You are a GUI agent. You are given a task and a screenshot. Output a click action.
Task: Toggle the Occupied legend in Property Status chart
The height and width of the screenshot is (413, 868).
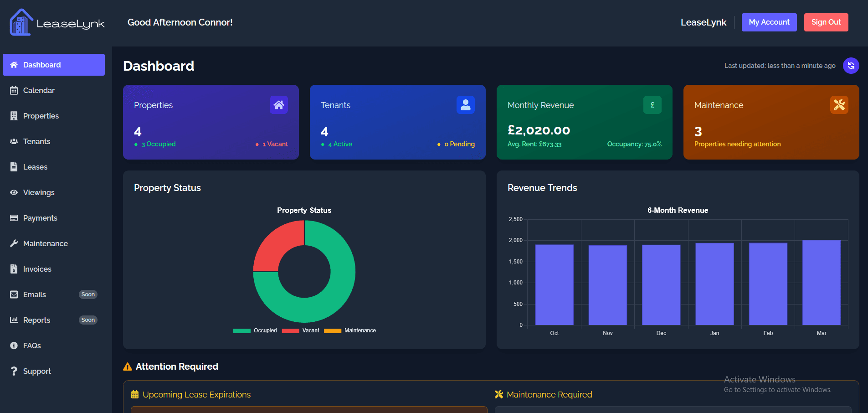coord(255,330)
